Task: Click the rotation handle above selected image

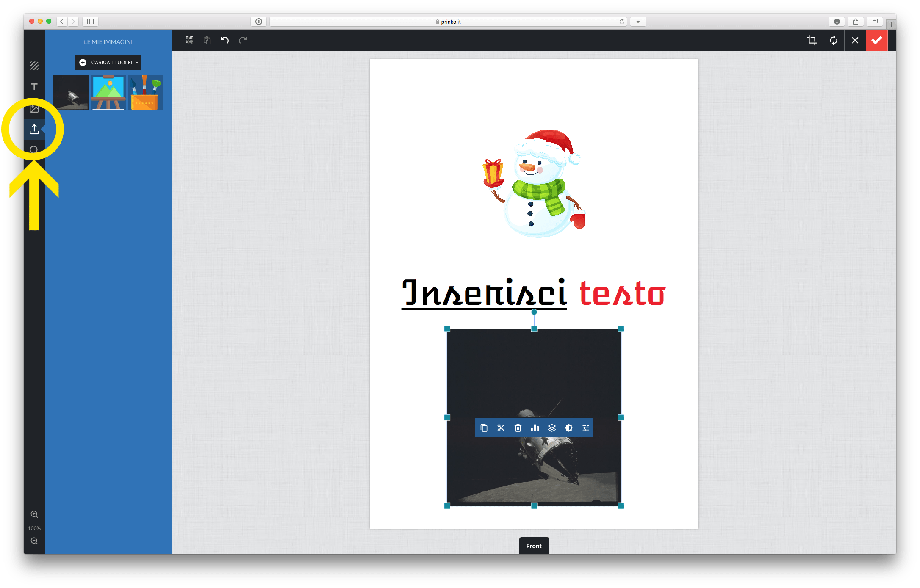Action: click(534, 312)
